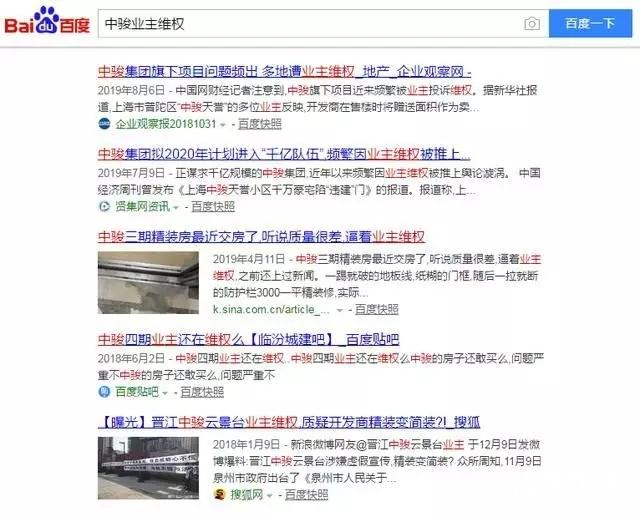This screenshot has width=640, height=517.
Task: Click 百度贴吧 source favicon
Action: (x=104, y=392)
